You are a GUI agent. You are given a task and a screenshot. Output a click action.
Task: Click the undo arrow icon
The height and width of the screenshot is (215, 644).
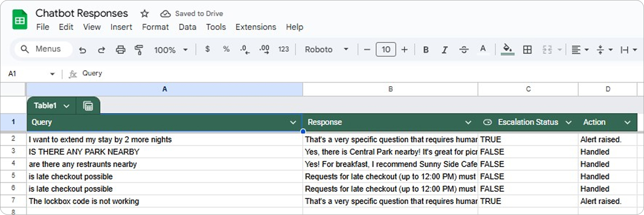click(x=83, y=50)
